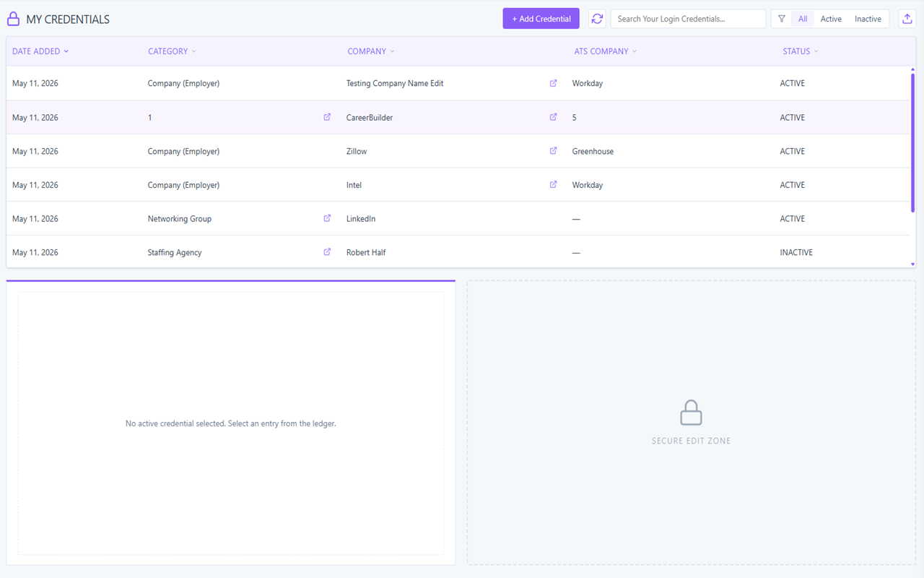Click the Add Credential button
The height and width of the screenshot is (578, 924).
(541, 19)
